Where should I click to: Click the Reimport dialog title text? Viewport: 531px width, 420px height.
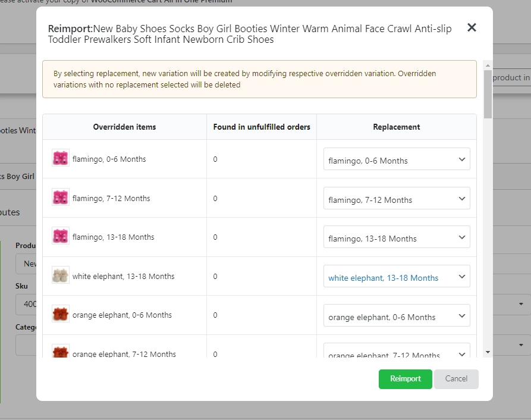coord(250,34)
